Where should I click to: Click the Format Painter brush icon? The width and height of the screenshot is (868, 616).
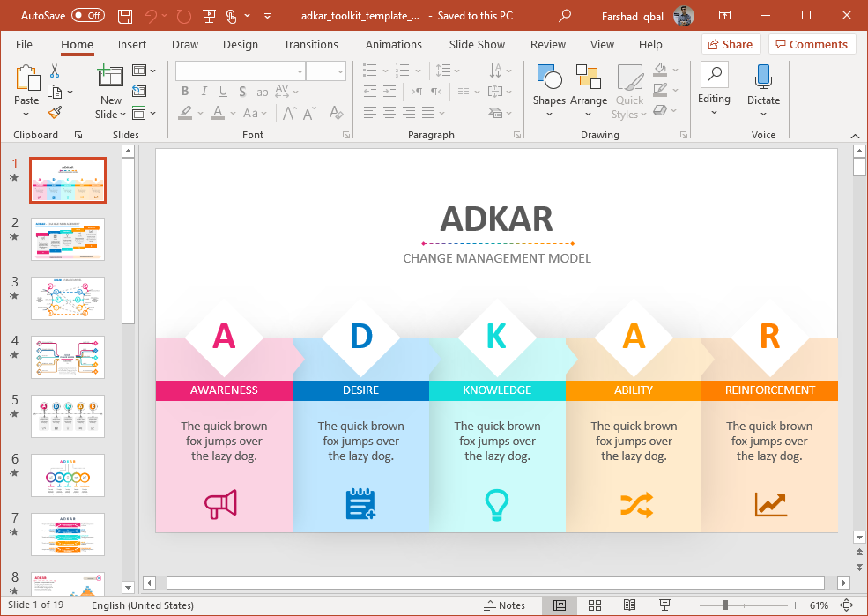coord(55,113)
